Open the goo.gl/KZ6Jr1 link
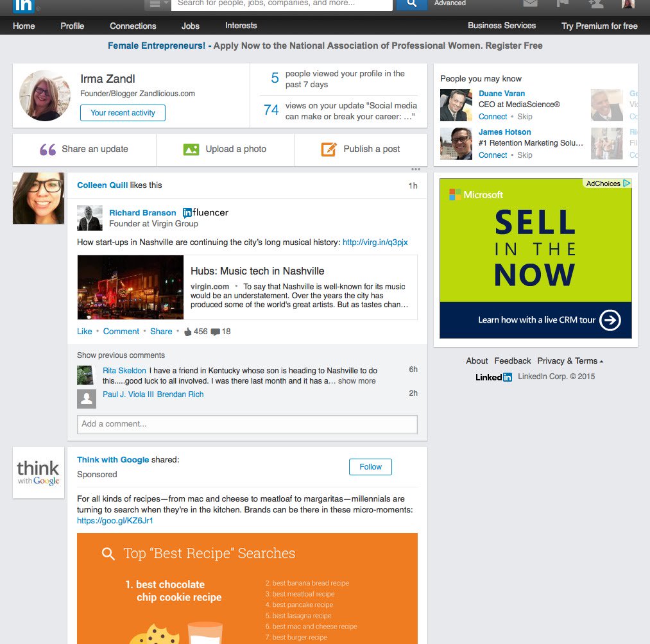Viewport: 650px width, 644px height. (115, 520)
